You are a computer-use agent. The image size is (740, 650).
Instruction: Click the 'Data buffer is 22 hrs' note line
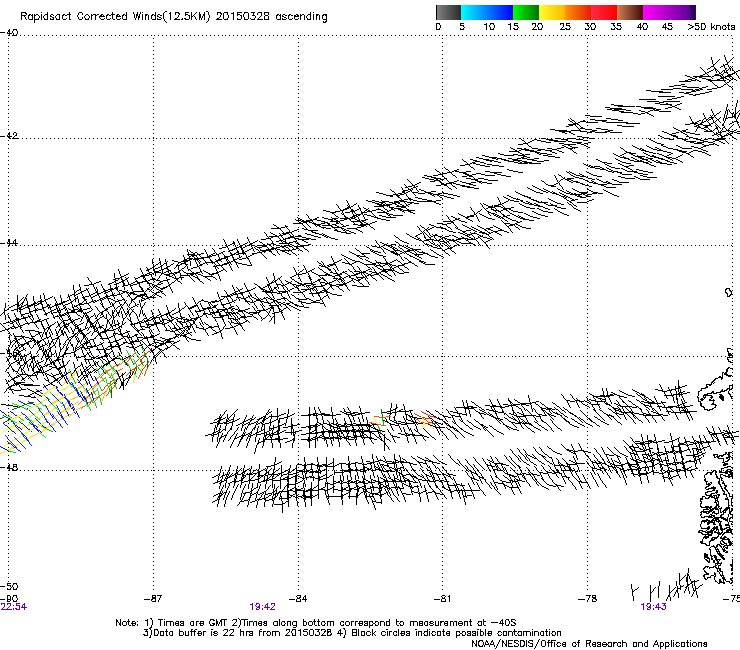coord(352,633)
